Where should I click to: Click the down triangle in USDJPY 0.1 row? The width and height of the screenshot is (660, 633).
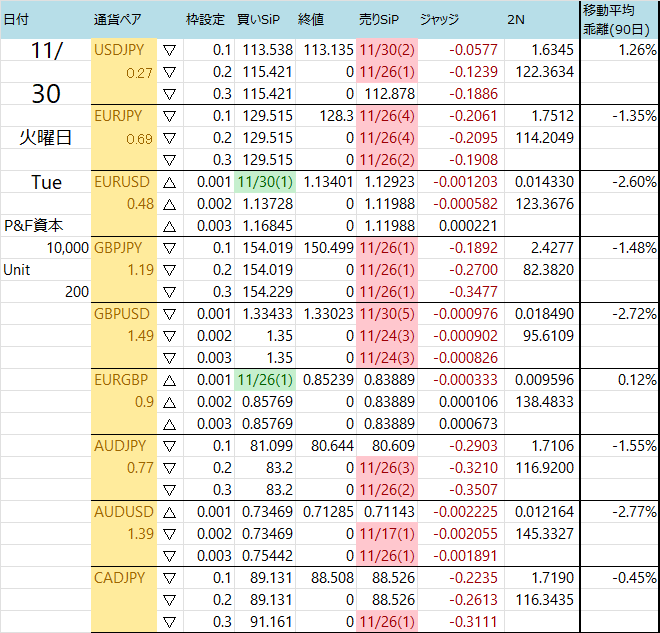(169, 51)
